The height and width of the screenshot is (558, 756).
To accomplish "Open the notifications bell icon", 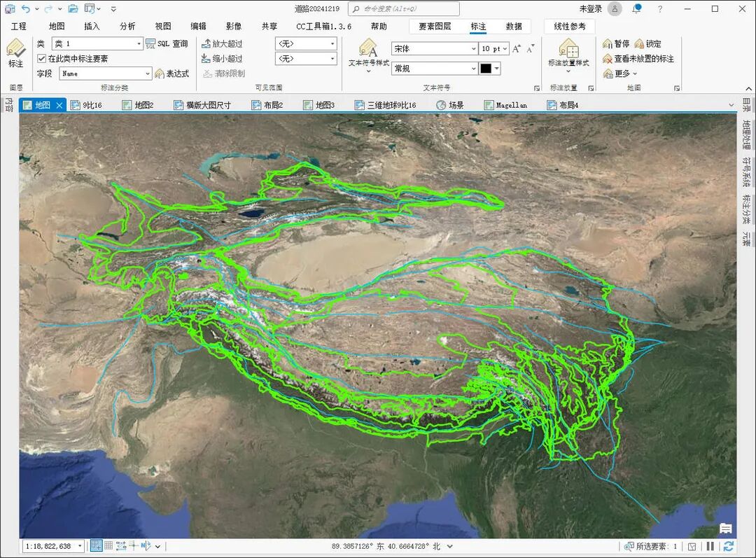I will tap(638, 8).
